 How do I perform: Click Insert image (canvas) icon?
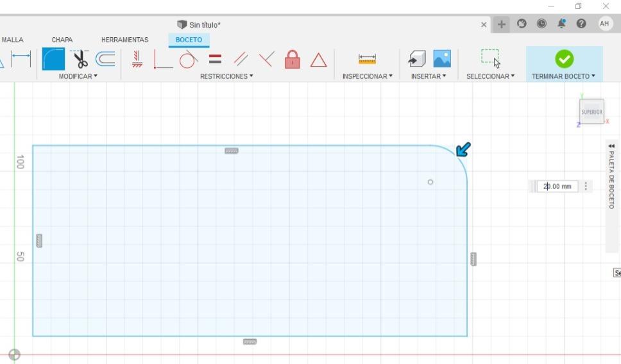[442, 58]
